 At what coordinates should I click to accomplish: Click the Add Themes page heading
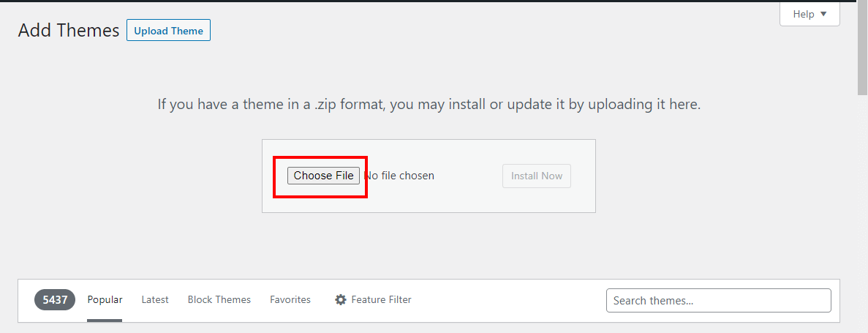[69, 31]
